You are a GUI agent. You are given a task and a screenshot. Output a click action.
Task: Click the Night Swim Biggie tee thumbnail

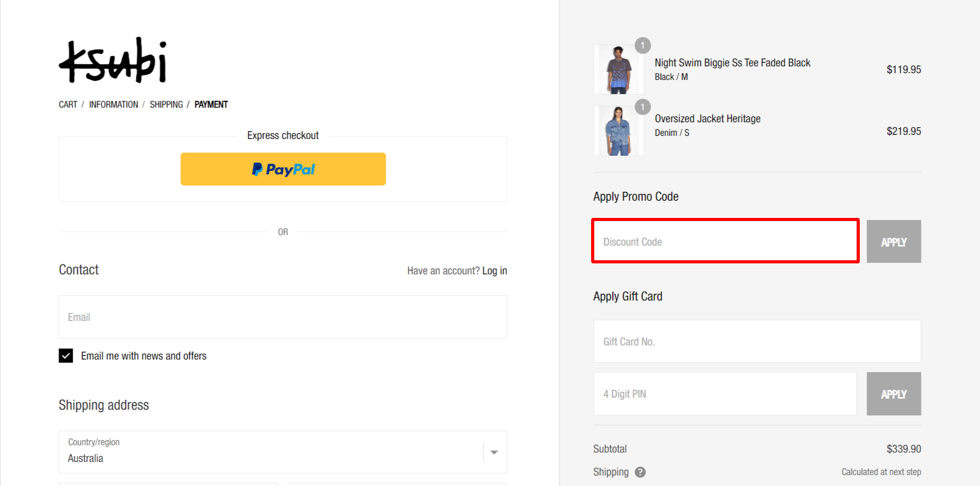[618, 69]
